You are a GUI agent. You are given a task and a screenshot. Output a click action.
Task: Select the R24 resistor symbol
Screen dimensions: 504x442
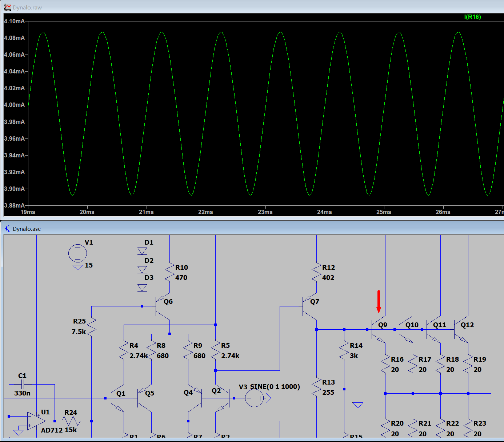[71, 421]
